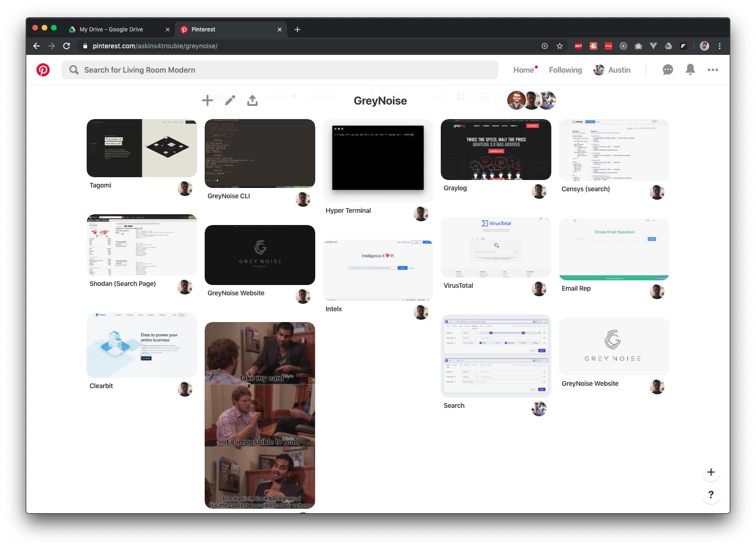Click the pinner avatar on the Graylog pin

[x=539, y=191]
